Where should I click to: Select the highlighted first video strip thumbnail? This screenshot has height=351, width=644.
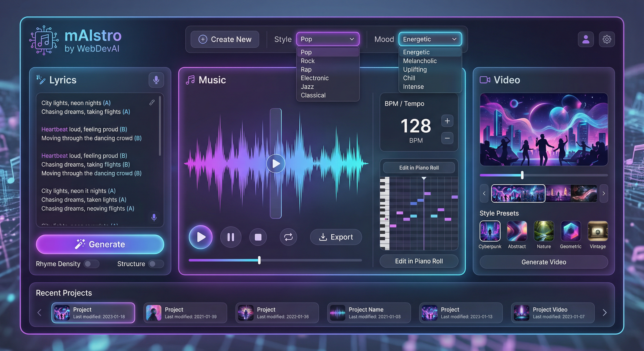[x=518, y=193]
